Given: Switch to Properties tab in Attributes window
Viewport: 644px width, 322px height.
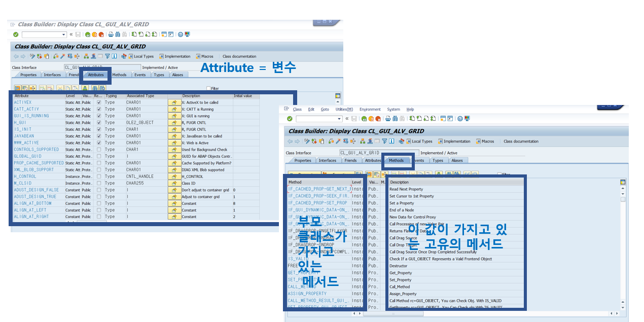Looking at the screenshot, I should click(28, 75).
